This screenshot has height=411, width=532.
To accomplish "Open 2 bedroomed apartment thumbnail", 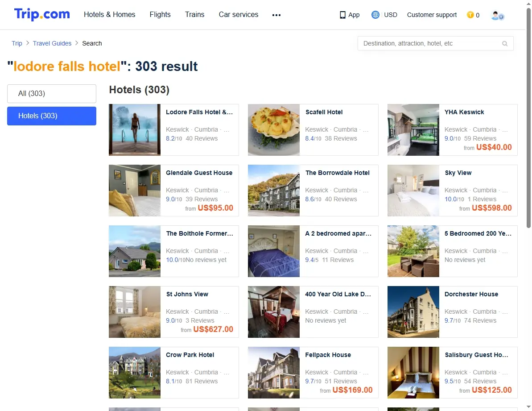I will 274,252.
